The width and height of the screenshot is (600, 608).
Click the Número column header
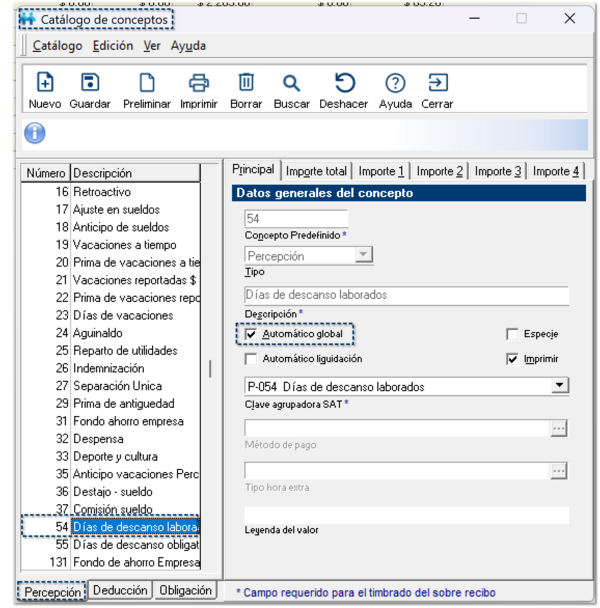46,173
